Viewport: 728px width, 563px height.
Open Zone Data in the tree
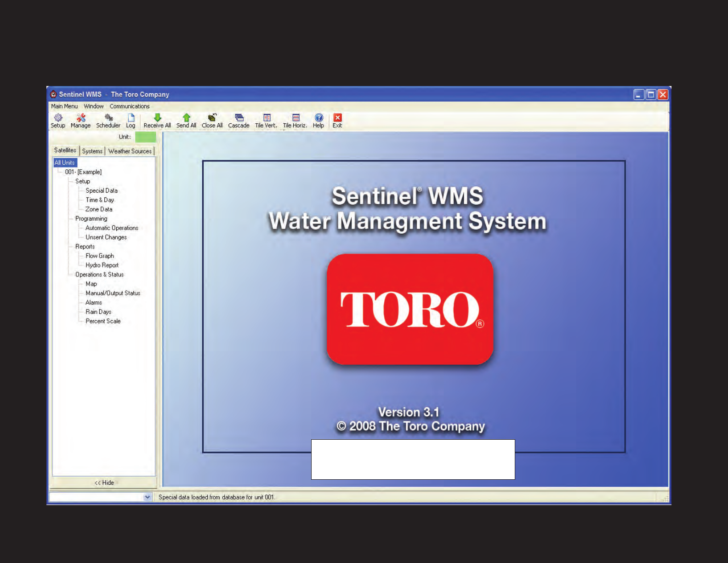click(99, 209)
